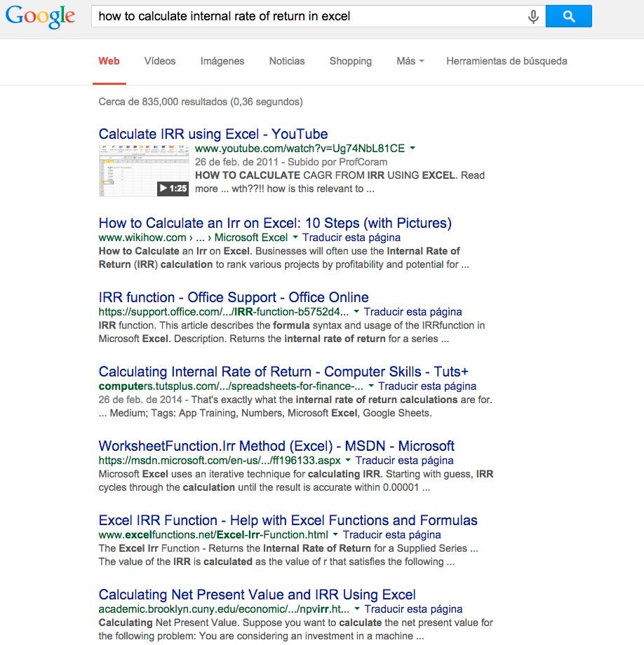Switch to the Vídeos tab
Viewport: 644px width, 645px height.
[160, 61]
